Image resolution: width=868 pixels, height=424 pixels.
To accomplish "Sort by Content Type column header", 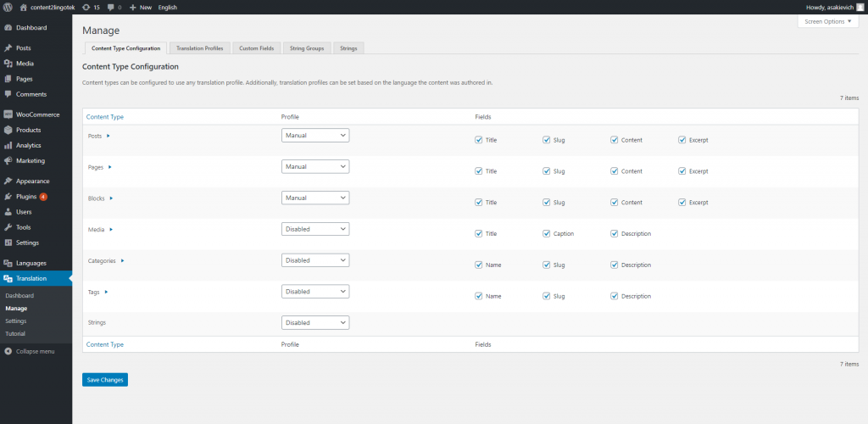I will click(105, 116).
